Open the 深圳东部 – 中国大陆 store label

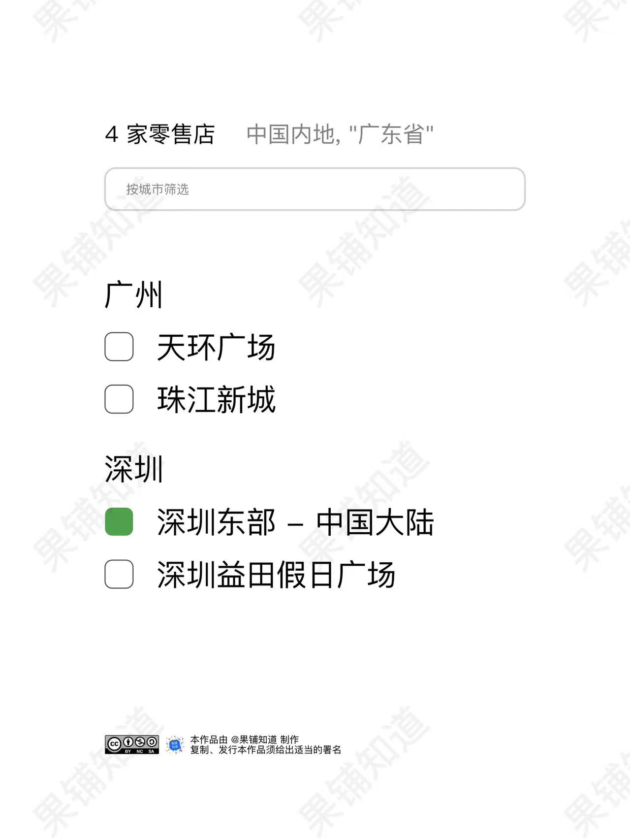[x=295, y=522]
